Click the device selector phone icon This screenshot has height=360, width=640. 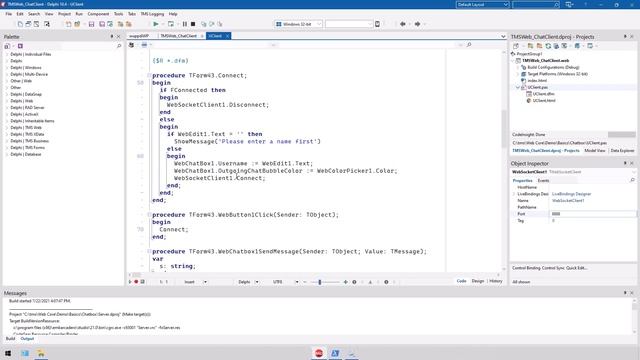pyautogui.click(x=378, y=24)
